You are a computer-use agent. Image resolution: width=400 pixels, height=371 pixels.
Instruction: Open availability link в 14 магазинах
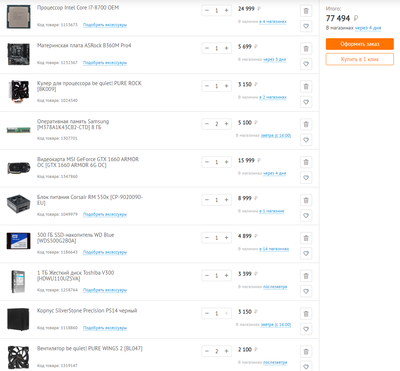274,249
